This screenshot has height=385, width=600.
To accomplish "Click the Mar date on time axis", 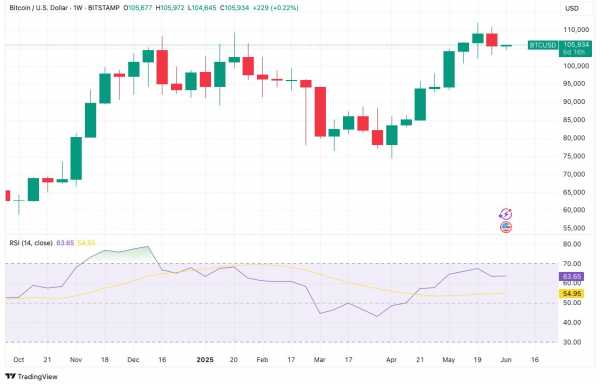I will [320, 360].
